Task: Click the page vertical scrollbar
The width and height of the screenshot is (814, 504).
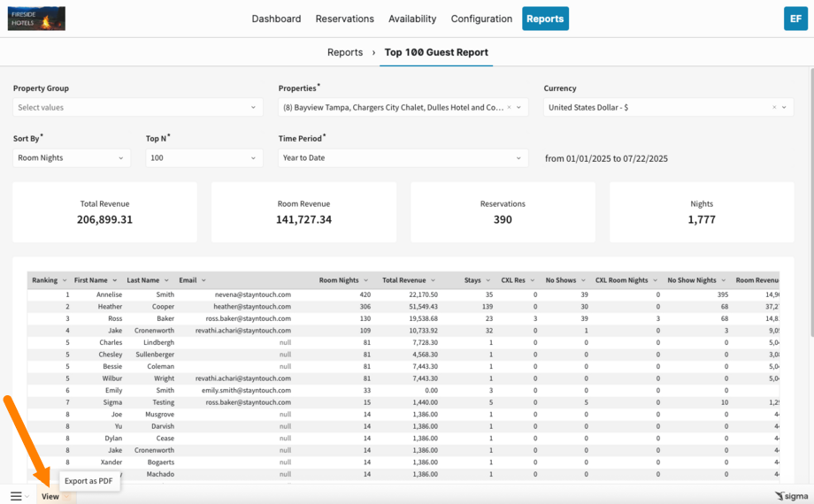Action: (x=810, y=202)
